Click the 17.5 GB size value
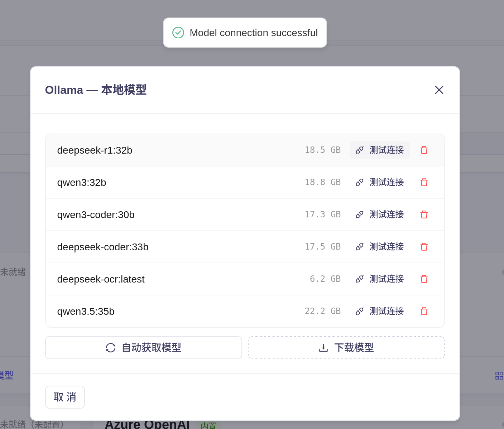Image resolution: width=504 pixels, height=429 pixels. pyautogui.click(x=323, y=247)
